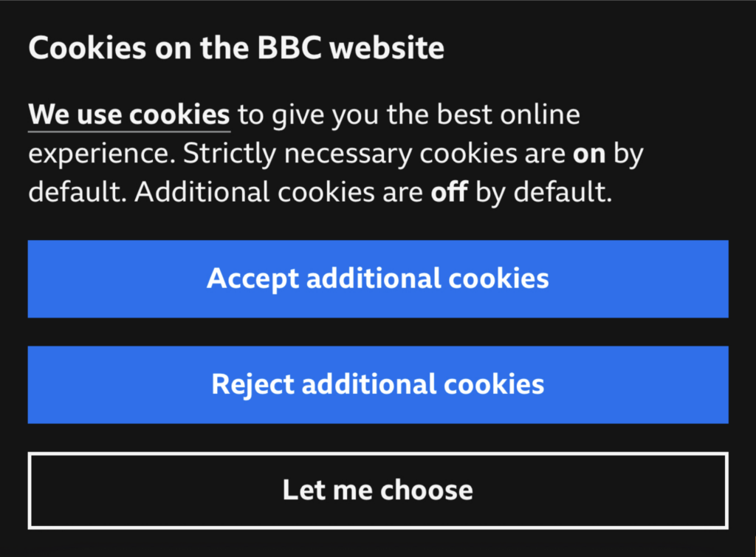This screenshot has height=557, width=756.
Task: Click the "by default" text ending the paragraph
Action: pyautogui.click(x=543, y=192)
